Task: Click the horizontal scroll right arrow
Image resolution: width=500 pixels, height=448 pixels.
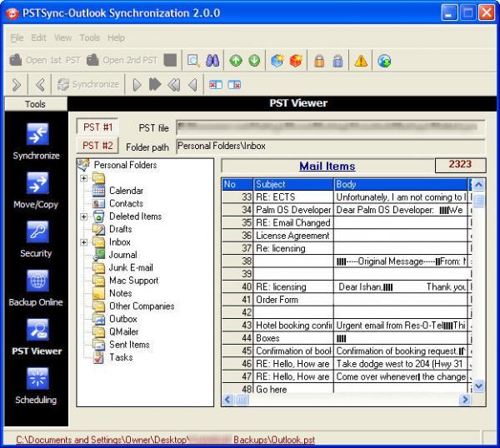Action: pos(465,399)
